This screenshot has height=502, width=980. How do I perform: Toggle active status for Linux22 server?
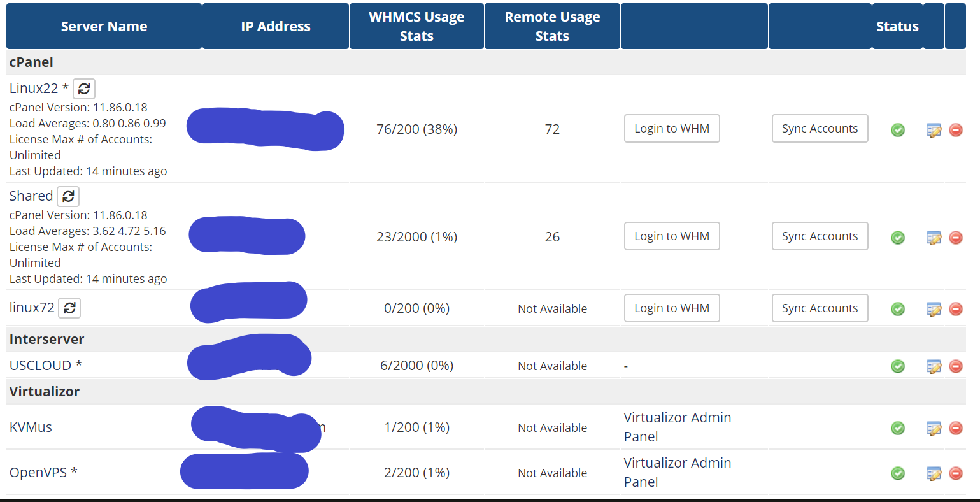click(898, 129)
